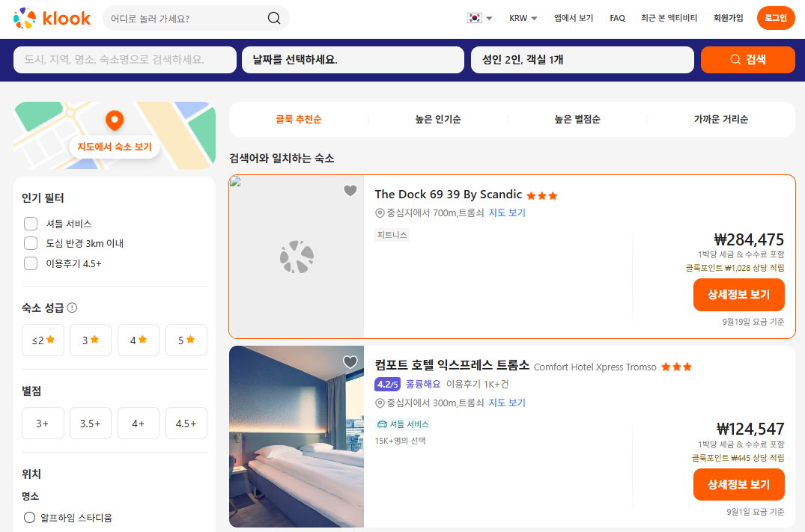
Task: Favorite The Dock 69 39 with heart icon
Action: [350, 190]
